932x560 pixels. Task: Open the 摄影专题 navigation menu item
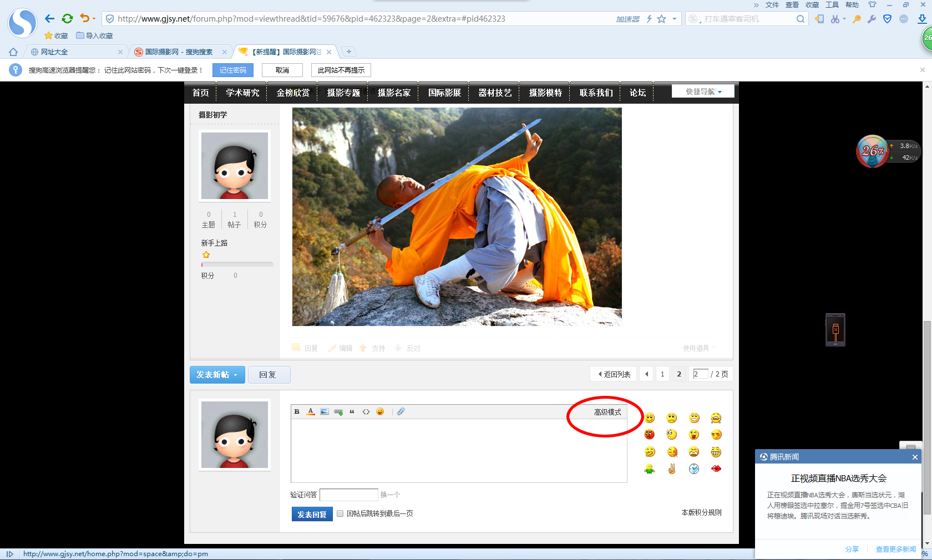[343, 93]
